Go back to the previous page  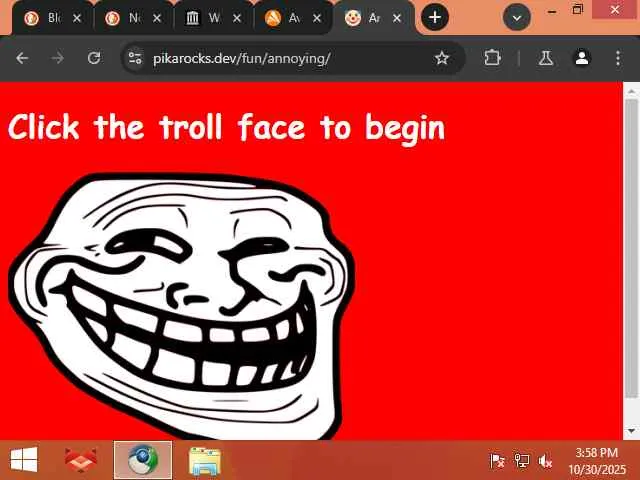pos(22,58)
